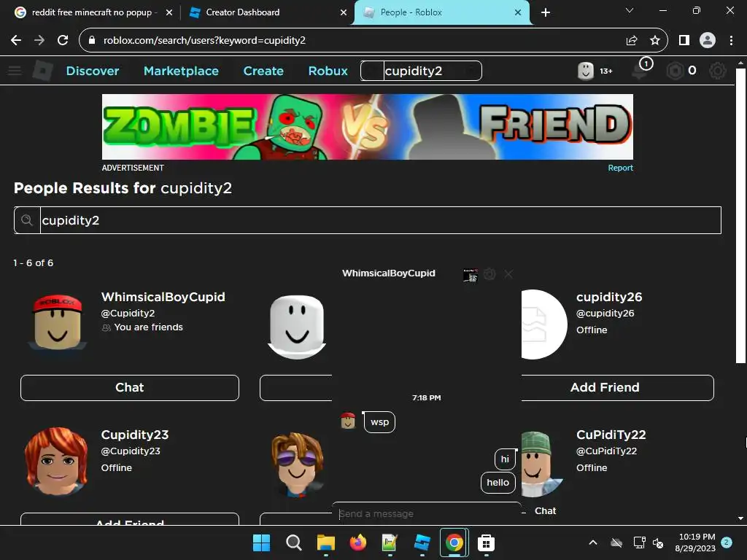Image resolution: width=747 pixels, height=560 pixels.
Task: Click the Share this page icon in the address bar
Action: tap(631, 41)
